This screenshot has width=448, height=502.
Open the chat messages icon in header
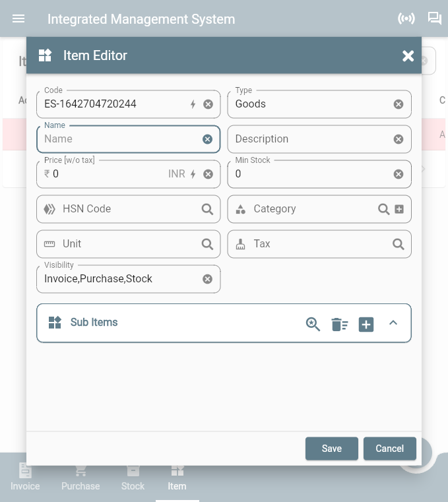[435, 18]
